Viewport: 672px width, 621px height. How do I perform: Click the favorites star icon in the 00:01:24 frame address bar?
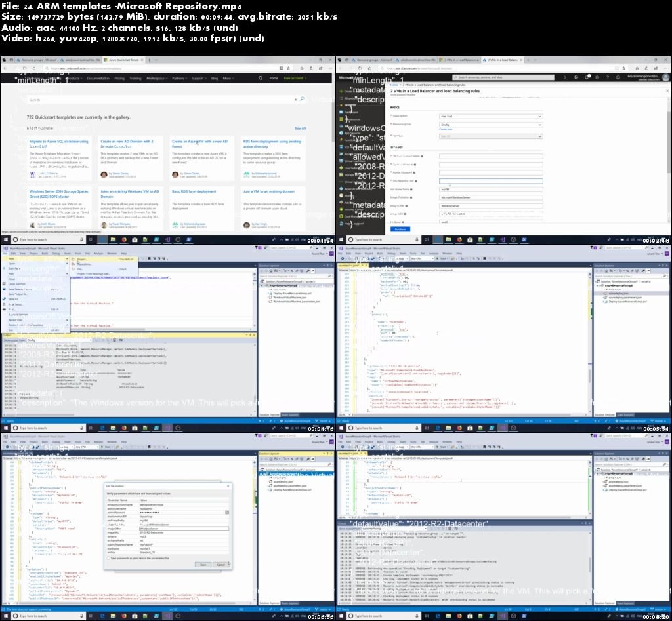(x=289, y=68)
